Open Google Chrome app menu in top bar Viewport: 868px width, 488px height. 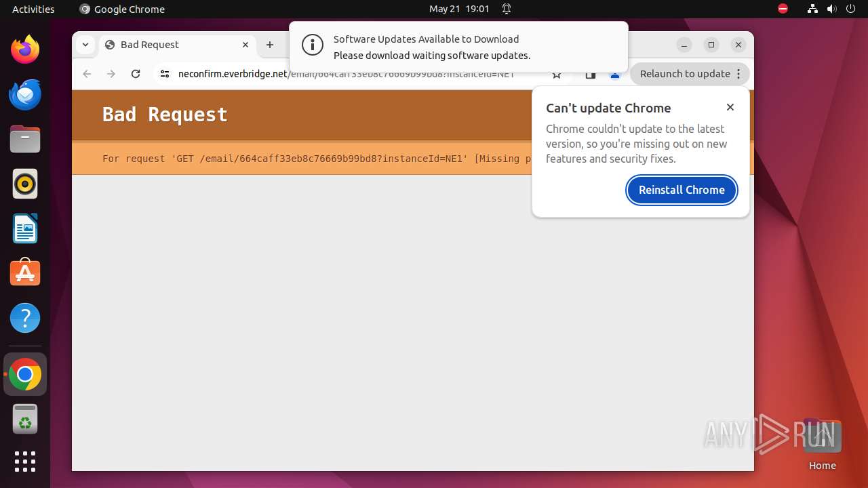point(122,9)
